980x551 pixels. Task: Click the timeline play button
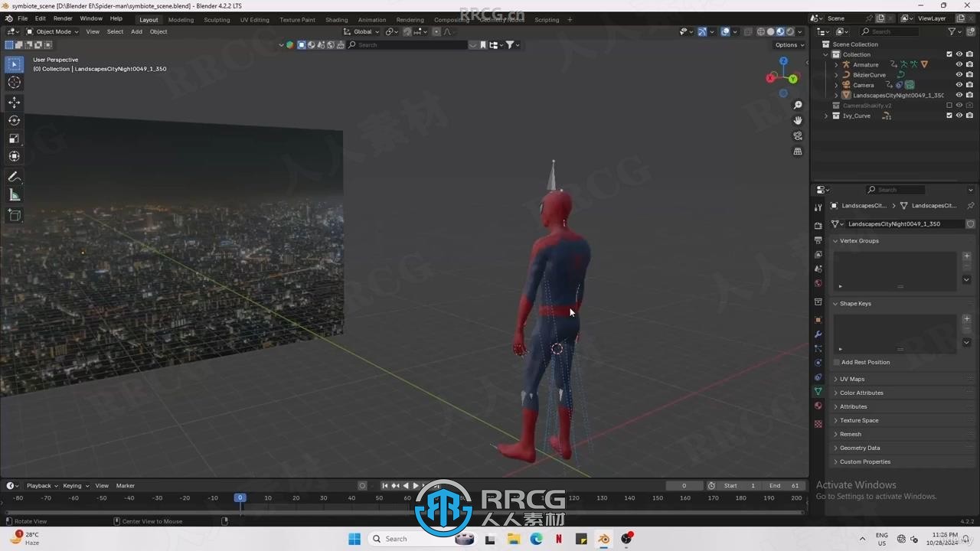[416, 485]
